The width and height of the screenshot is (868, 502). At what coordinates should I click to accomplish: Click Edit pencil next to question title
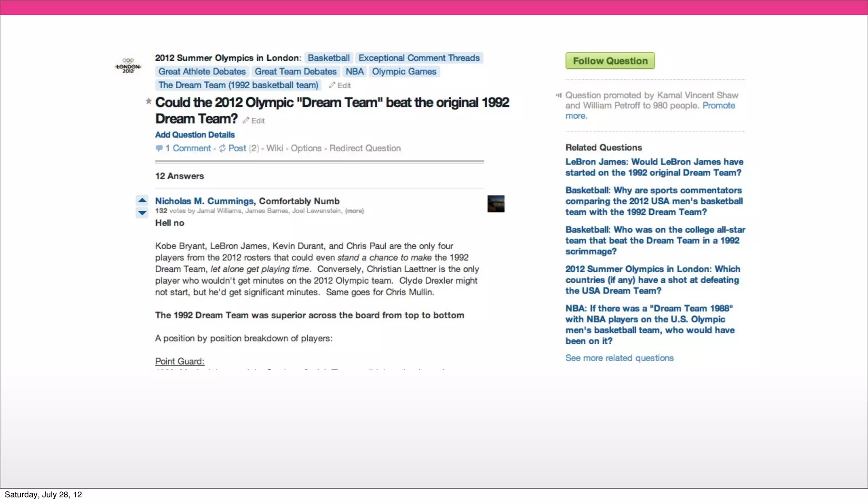[x=246, y=120]
